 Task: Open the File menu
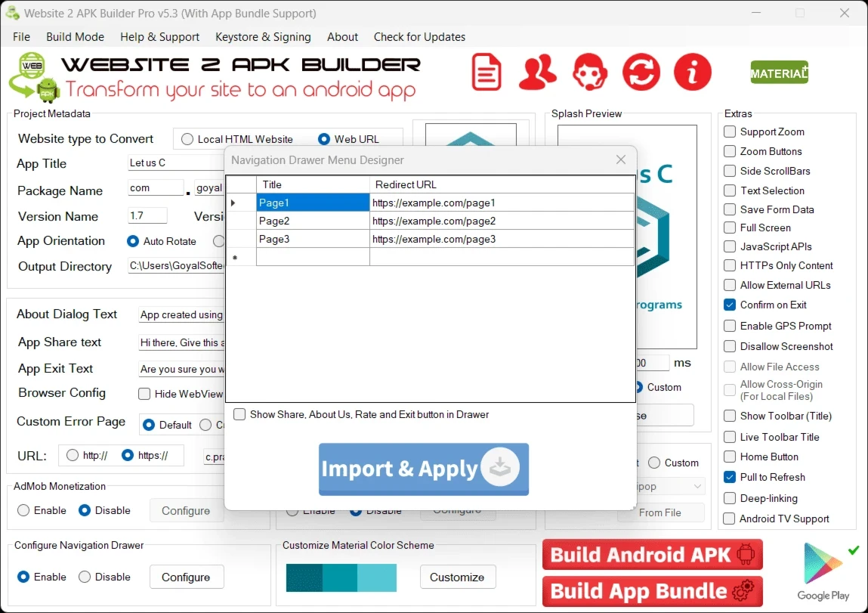point(22,37)
